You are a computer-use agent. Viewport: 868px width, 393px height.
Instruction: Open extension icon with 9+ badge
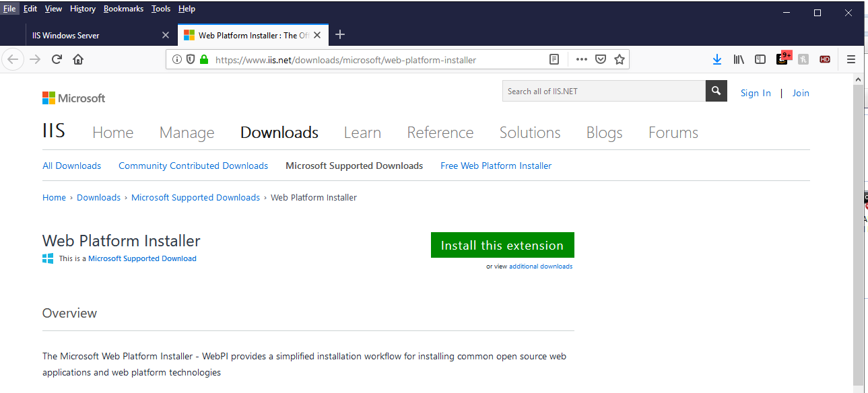(x=782, y=59)
